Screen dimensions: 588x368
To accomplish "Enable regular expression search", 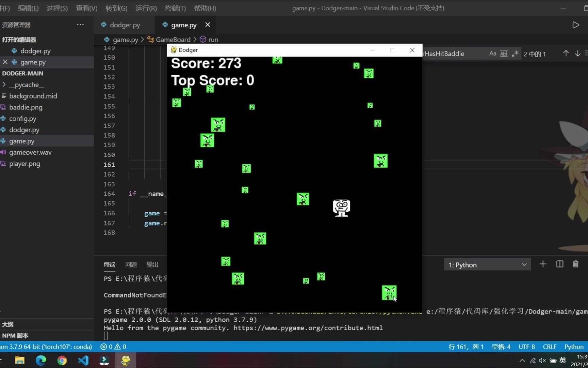I will coord(515,53).
